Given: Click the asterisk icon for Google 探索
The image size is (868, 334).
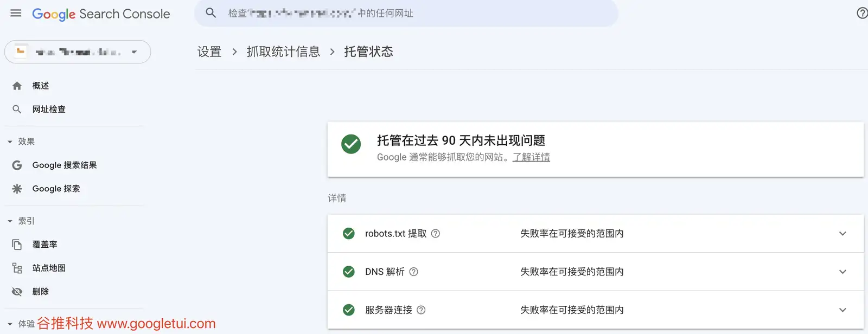Looking at the screenshot, I should [17, 189].
